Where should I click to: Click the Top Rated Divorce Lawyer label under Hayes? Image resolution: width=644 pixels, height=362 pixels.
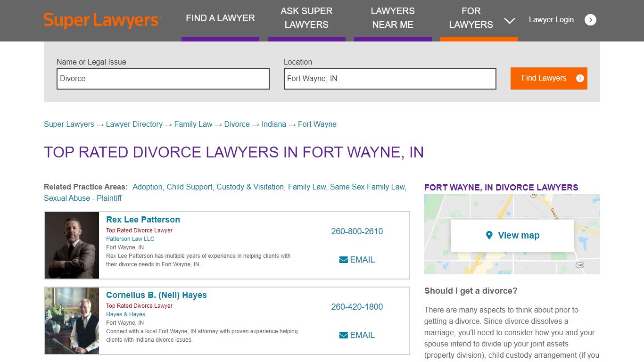(x=139, y=306)
